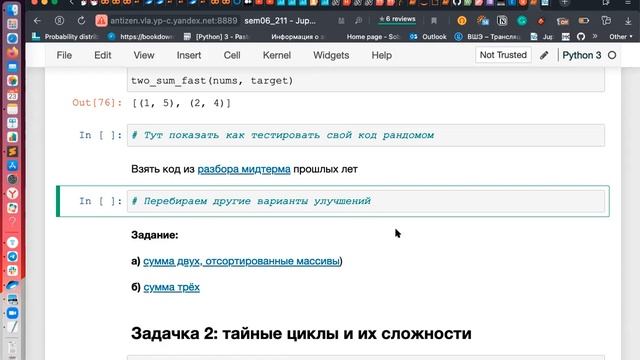The height and width of the screenshot is (360, 640).
Task: Open the ВШЭ – Трансляция bookmark
Action: [x=488, y=37]
